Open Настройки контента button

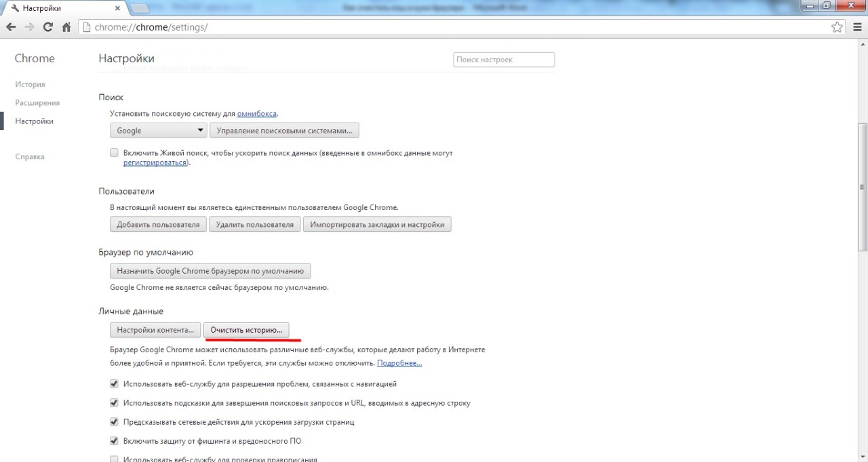click(x=155, y=330)
